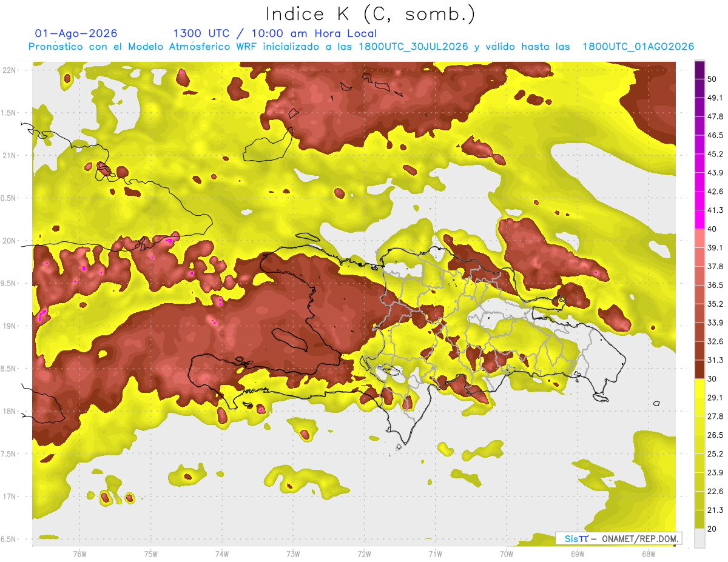This screenshot has width=728, height=562.
Task: Click the "69W" longitude label
Action: click(x=578, y=554)
